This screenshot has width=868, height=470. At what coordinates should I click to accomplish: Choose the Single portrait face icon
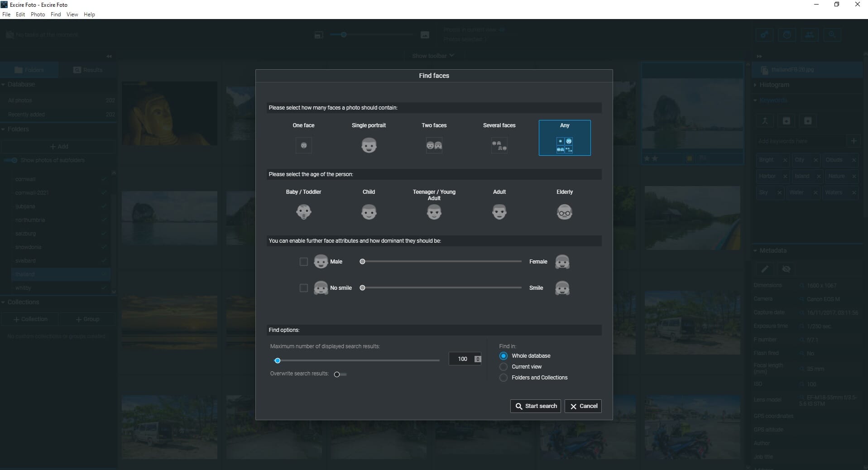coord(369,145)
